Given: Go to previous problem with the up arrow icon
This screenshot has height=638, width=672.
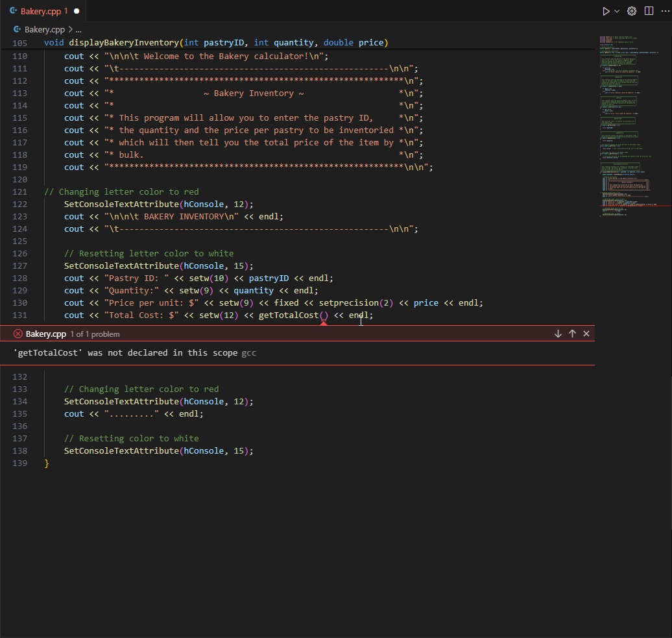Looking at the screenshot, I should coord(572,334).
